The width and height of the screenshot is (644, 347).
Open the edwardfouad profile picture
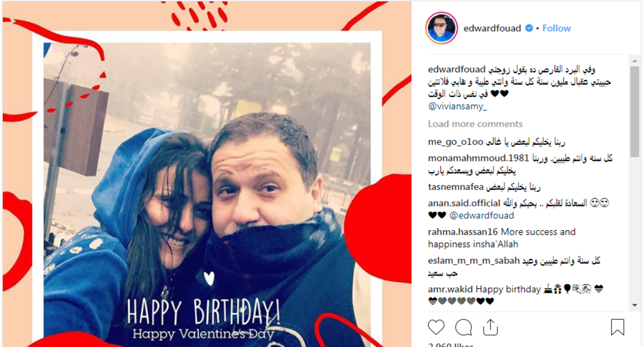tap(441, 28)
